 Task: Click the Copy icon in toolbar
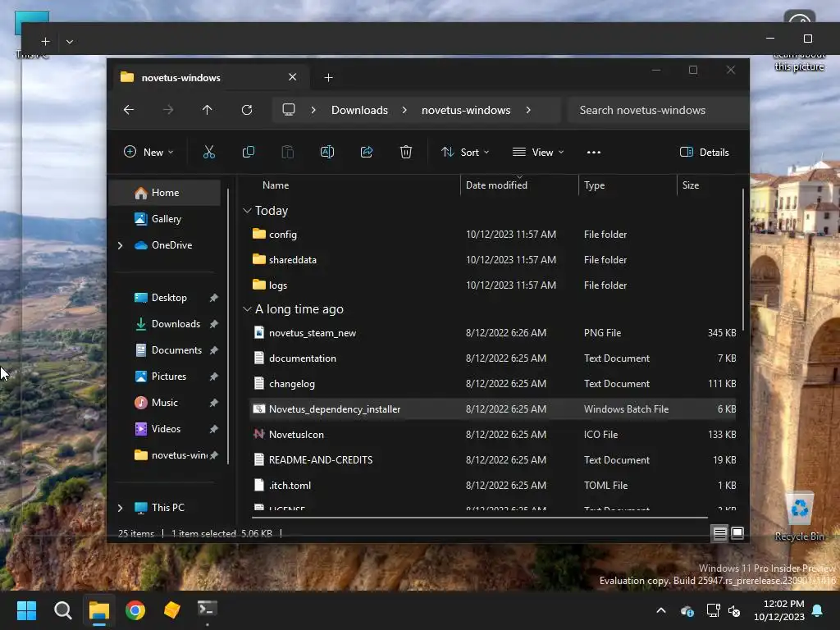click(x=248, y=152)
